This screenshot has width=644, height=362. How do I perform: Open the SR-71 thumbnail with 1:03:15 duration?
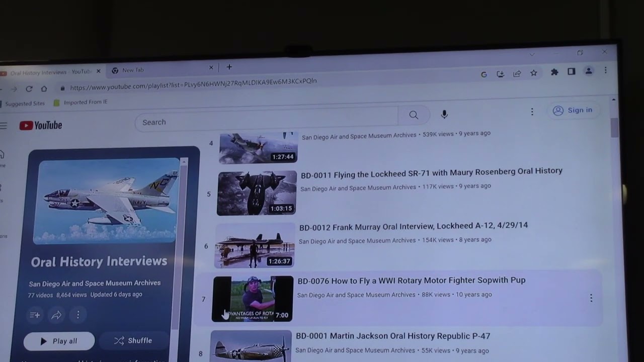pyautogui.click(x=257, y=194)
